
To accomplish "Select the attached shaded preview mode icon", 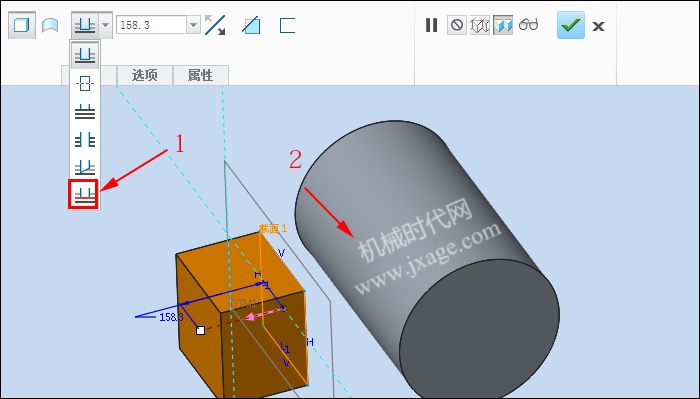I will 503,25.
